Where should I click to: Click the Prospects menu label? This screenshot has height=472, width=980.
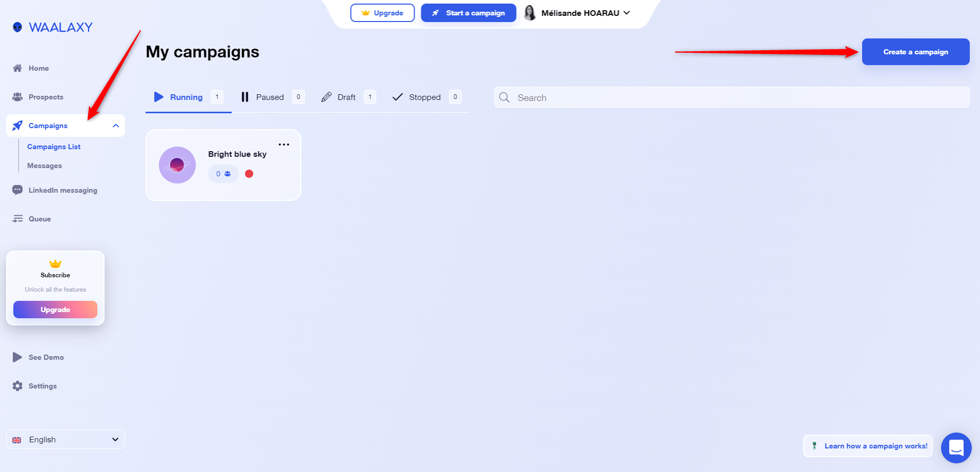point(46,97)
